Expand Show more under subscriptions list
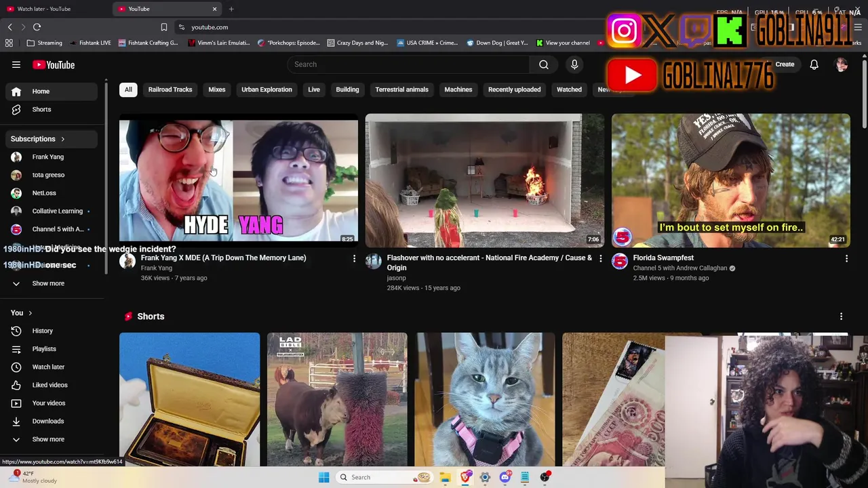This screenshot has height=488, width=868. 52,283
